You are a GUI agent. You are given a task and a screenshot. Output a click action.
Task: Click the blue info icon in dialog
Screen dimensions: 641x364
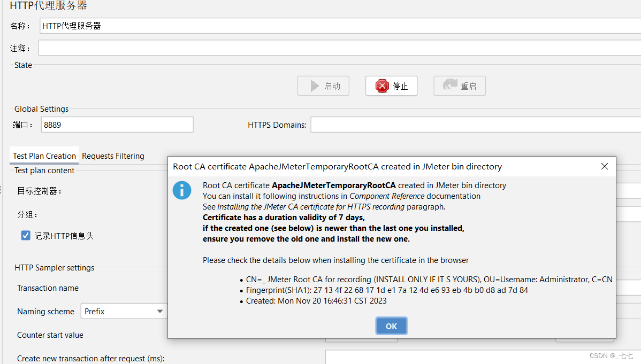pos(182,190)
